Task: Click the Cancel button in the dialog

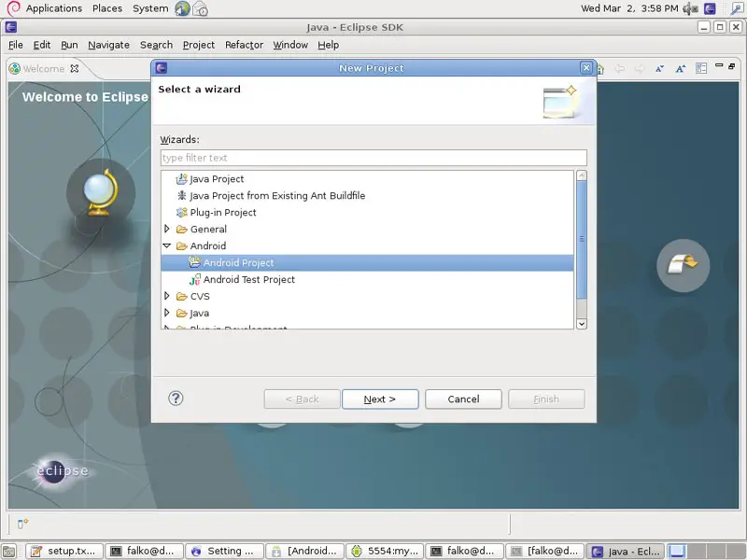Action: [x=463, y=399]
